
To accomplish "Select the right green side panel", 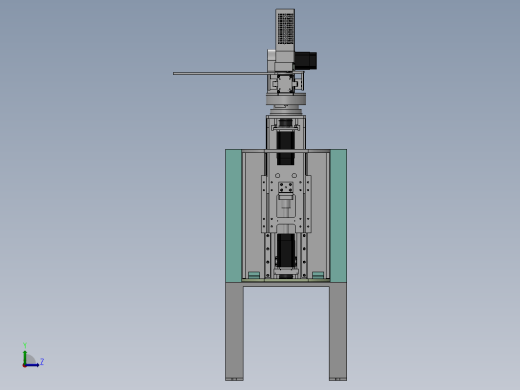I will [338, 216].
